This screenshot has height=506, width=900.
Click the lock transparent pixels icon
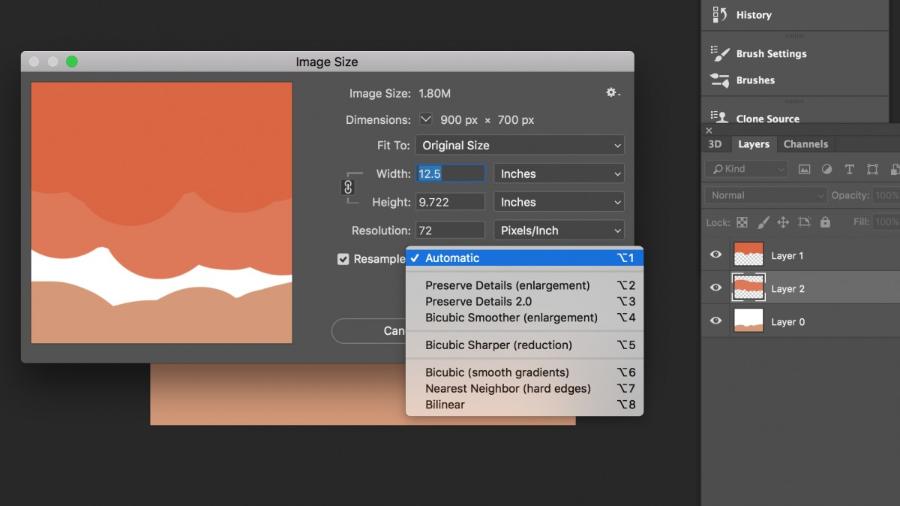pos(741,222)
